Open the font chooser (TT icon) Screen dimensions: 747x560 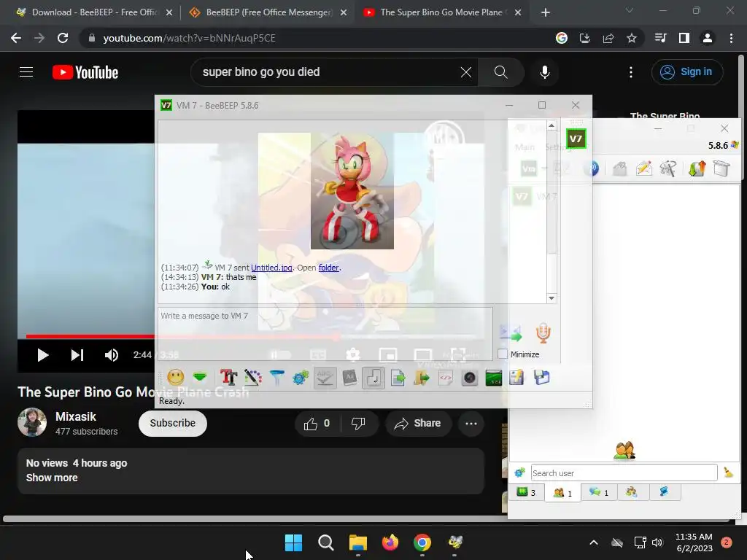click(228, 378)
